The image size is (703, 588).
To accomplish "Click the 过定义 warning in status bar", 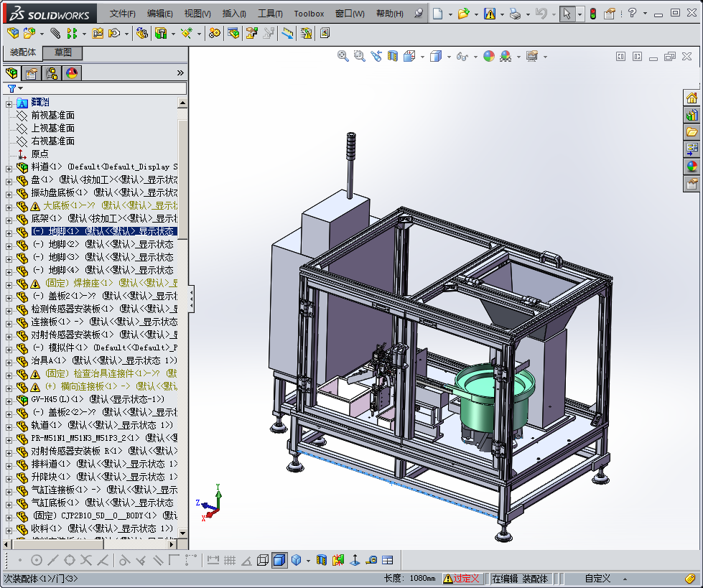I will pyautogui.click(x=462, y=579).
